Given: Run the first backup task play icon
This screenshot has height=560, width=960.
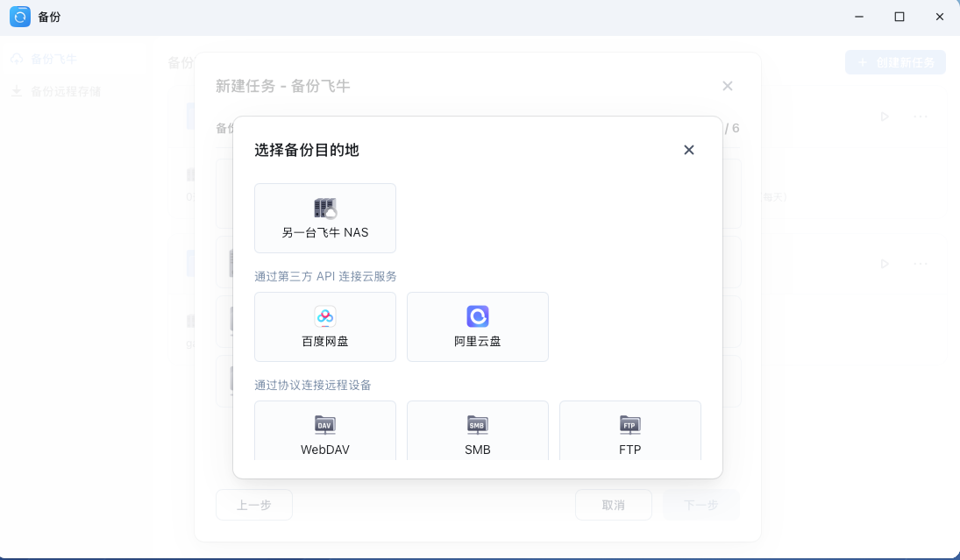Looking at the screenshot, I should (x=885, y=117).
